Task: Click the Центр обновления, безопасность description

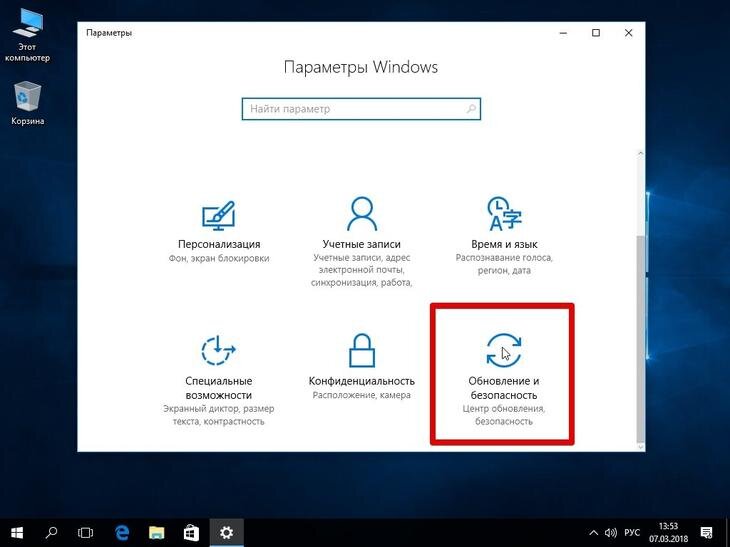Action: click(504, 415)
